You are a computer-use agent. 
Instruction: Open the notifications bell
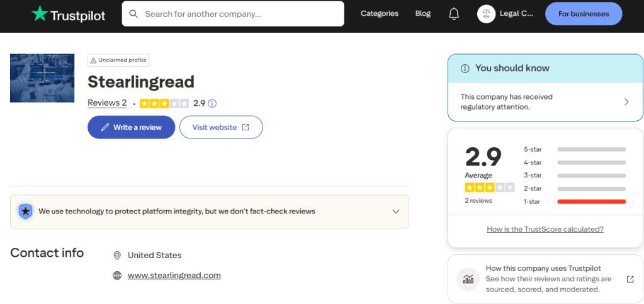(x=454, y=14)
